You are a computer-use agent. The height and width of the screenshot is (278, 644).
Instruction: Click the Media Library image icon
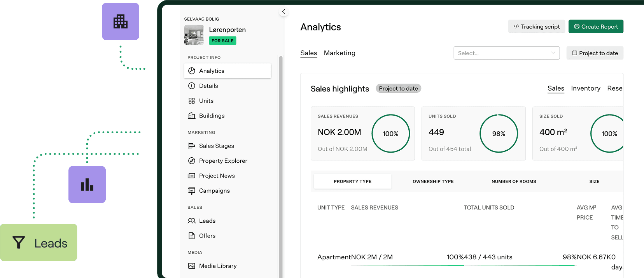[x=192, y=266]
